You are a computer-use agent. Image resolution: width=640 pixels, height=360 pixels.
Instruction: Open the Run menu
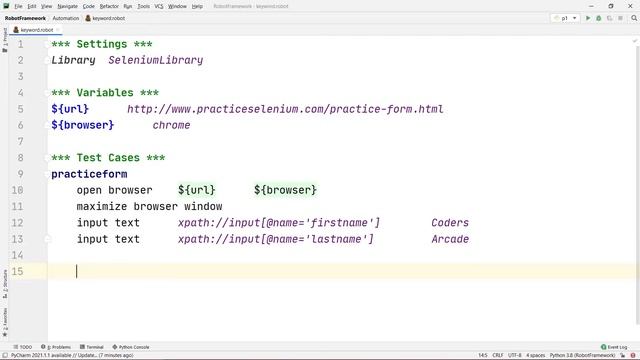(x=128, y=7)
